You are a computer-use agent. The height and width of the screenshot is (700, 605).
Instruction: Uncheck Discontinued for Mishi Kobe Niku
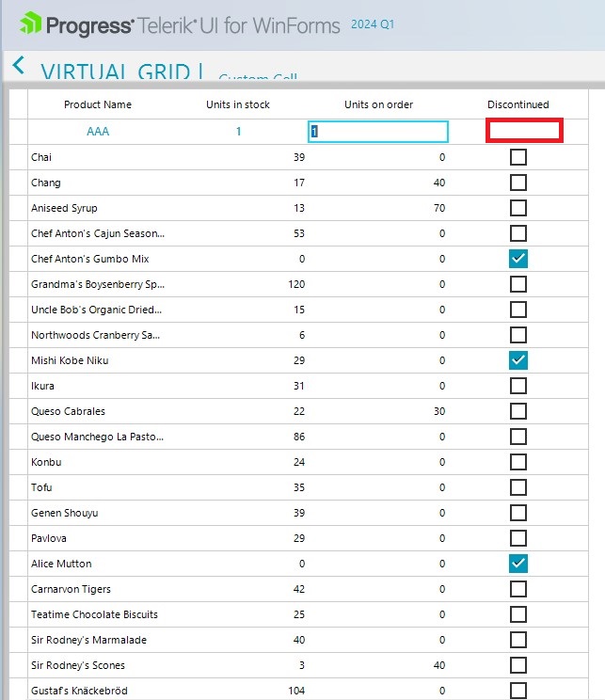[x=517, y=360]
